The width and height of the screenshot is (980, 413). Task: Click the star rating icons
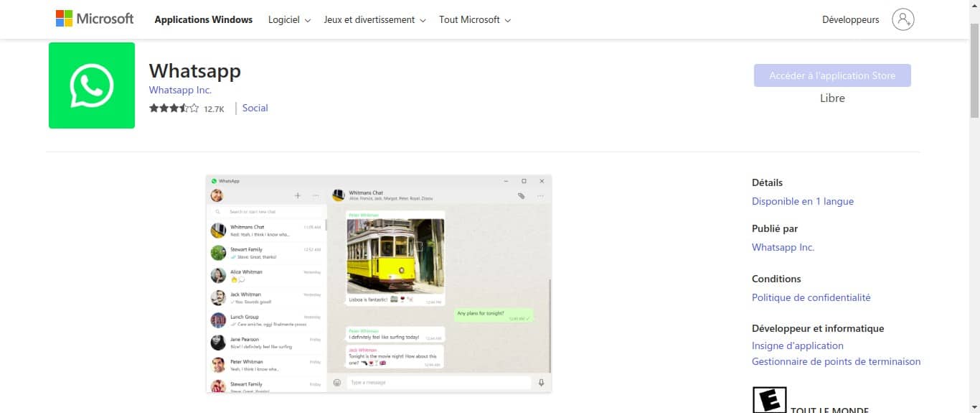(174, 108)
